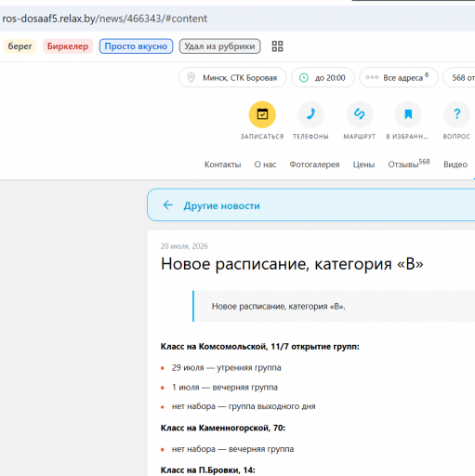Open the Биркелер bookmark
The width and height of the screenshot is (475, 476).
click(68, 46)
